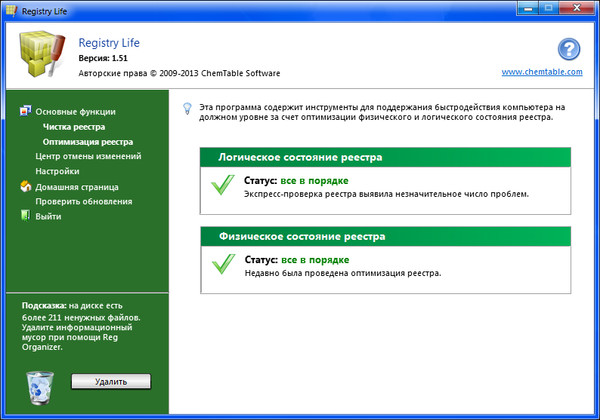Select Центр отмены изменений
The height and width of the screenshot is (420, 600).
[x=88, y=157]
